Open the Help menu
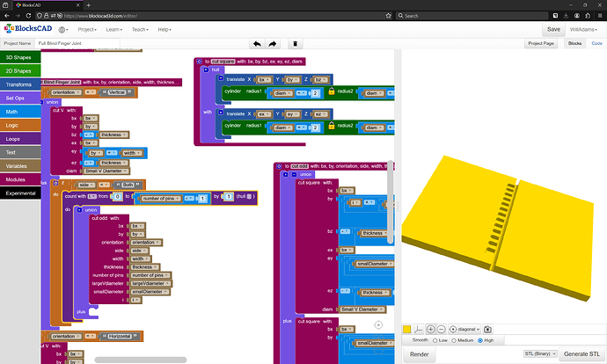Viewport: 607px width, 364px height. tap(165, 30)
